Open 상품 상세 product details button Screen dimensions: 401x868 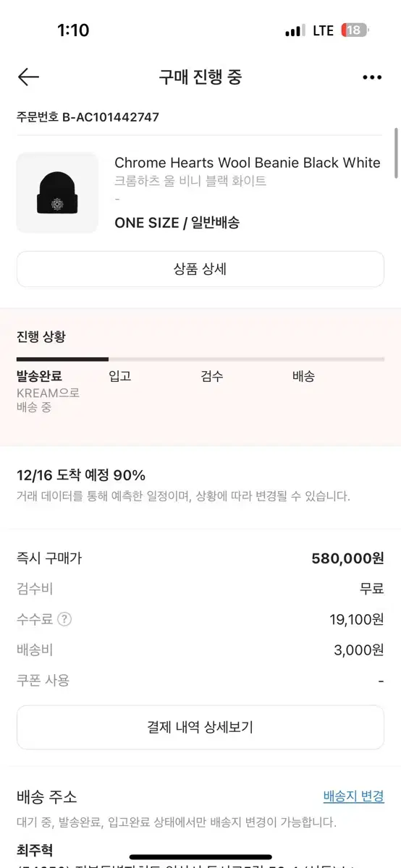click(200, 269)
